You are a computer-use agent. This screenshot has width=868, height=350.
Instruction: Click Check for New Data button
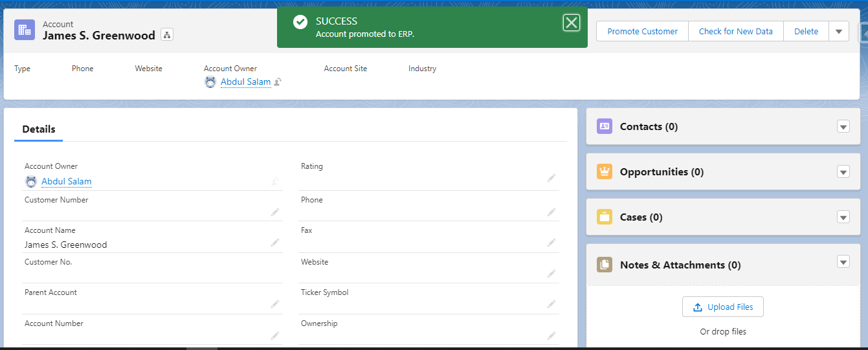pos(735,31)
